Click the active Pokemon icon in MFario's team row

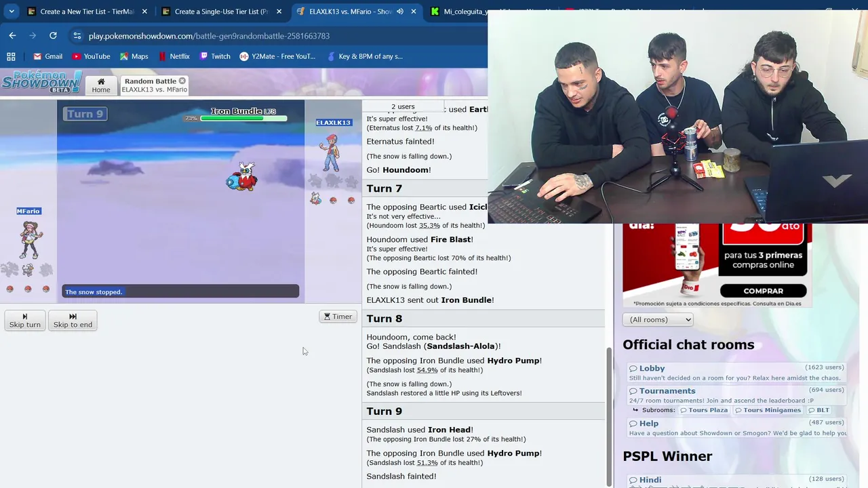click(x=28, y=270)
